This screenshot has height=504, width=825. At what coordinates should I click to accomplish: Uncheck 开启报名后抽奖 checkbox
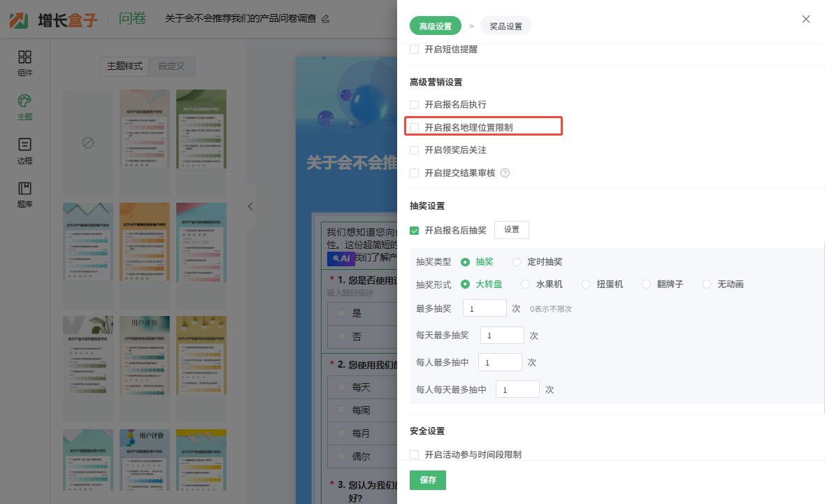tap(415, 230)
